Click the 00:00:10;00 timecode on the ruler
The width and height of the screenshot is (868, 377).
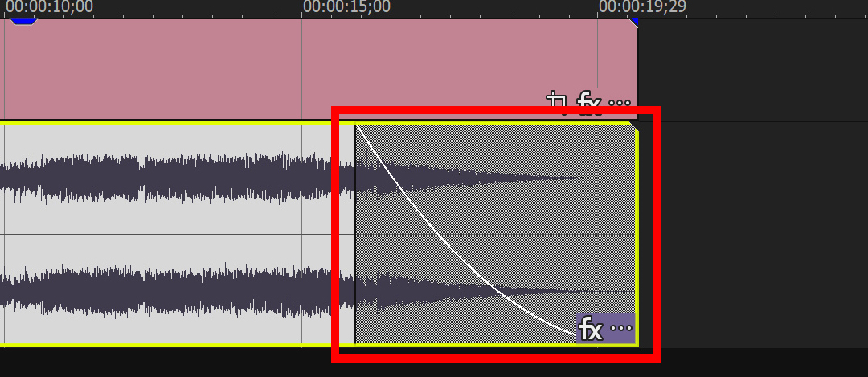click(49, 7)
